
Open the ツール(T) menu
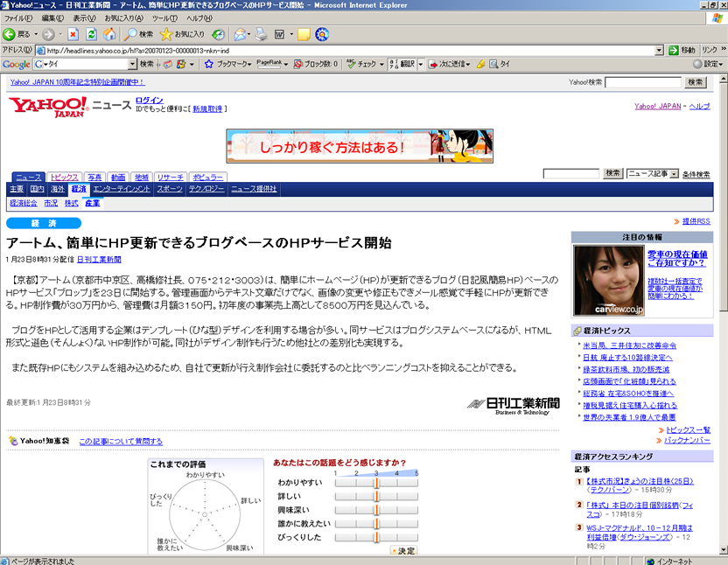(164, 18)
